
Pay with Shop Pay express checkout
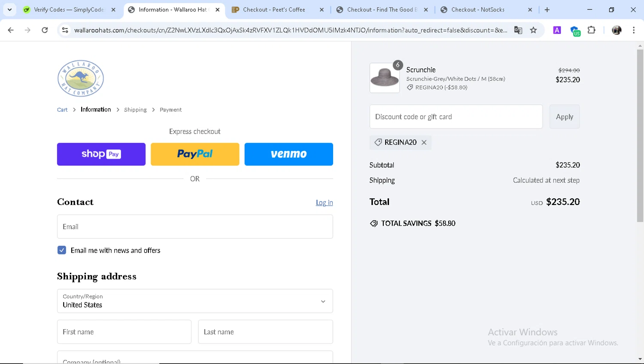click(101, 154)
